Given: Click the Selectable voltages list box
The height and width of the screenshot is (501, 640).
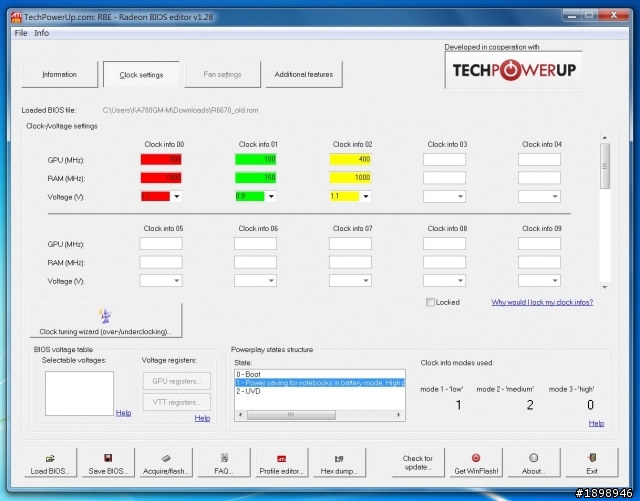Looking at the screenshot, I should pyautogui.click(x=79, y=394).
